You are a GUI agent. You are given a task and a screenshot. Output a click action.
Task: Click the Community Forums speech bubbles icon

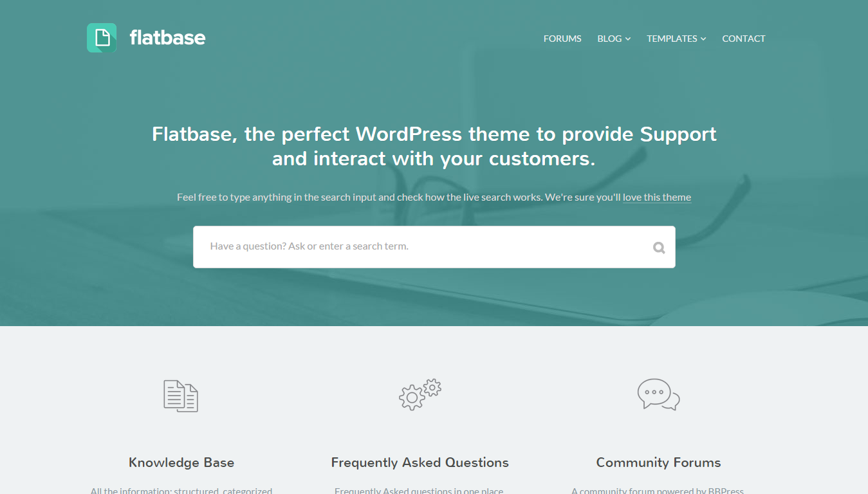[x=658, y=394]
